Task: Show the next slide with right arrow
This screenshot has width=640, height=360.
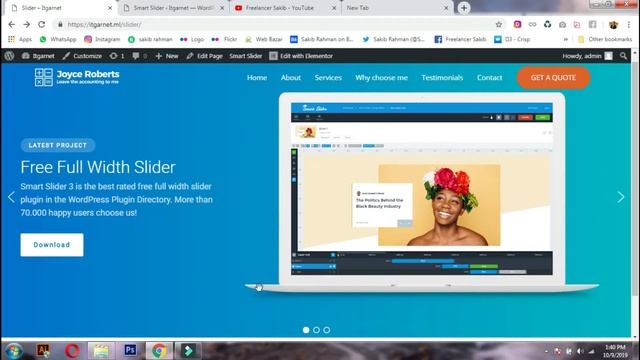Action: pyautogui.click(x=621, y=197)
